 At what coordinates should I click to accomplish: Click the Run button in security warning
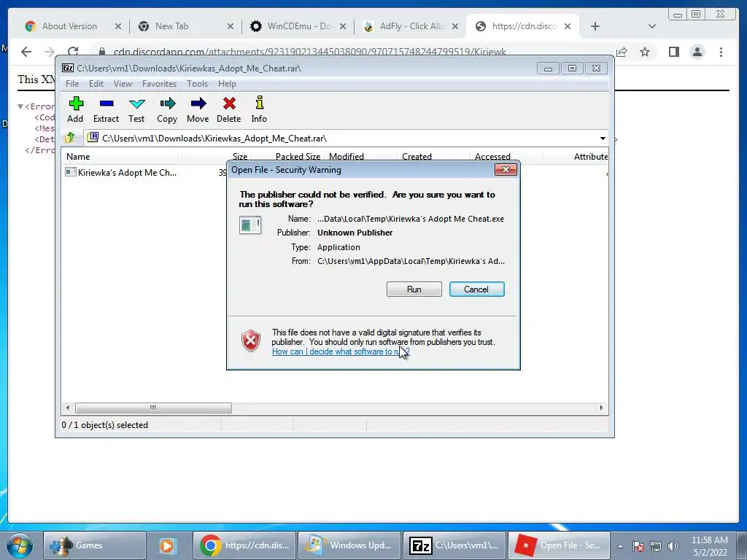414,289
